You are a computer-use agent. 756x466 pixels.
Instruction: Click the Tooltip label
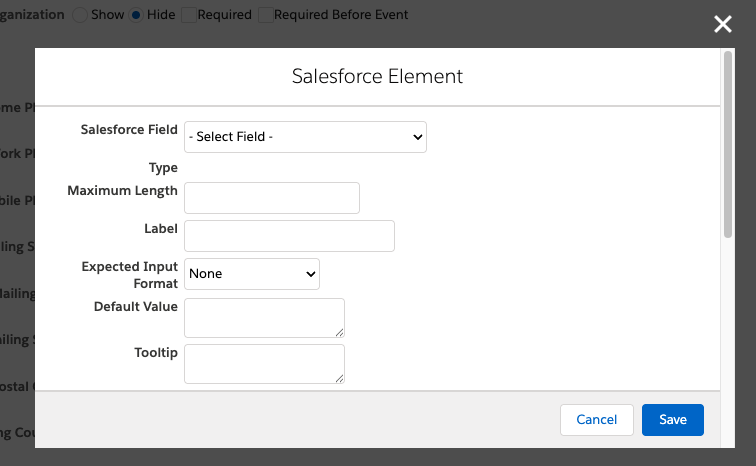pyautogui.click(x=156, y=353)
